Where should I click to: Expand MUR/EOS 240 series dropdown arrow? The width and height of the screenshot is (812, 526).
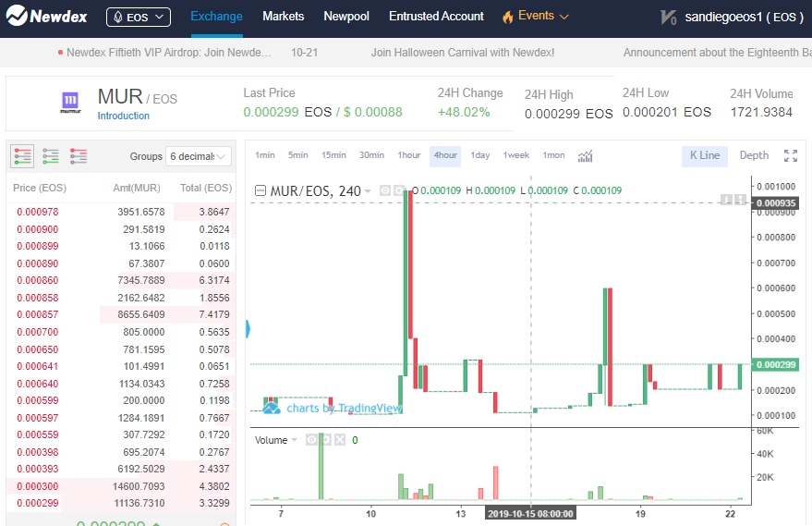(368, 191)
